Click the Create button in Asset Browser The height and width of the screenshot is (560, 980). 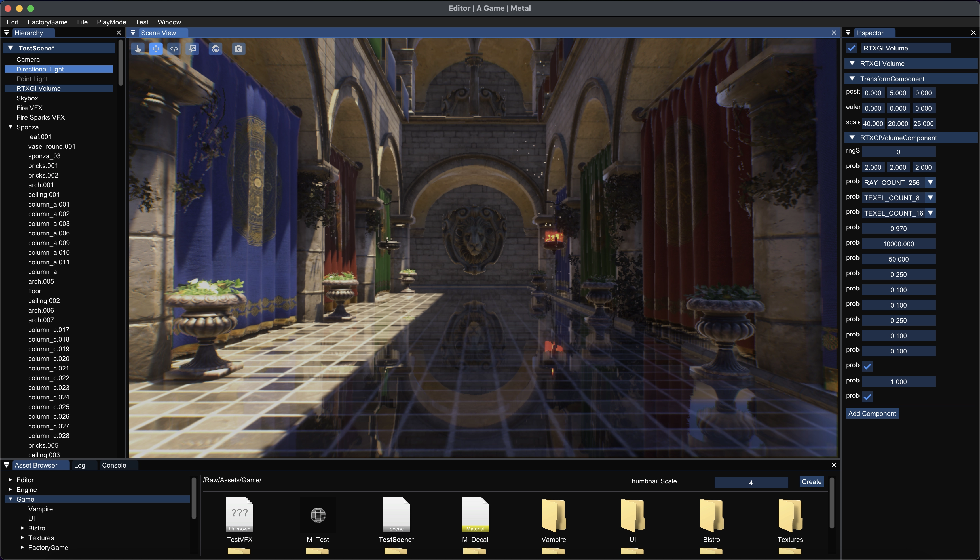point(811,482)
